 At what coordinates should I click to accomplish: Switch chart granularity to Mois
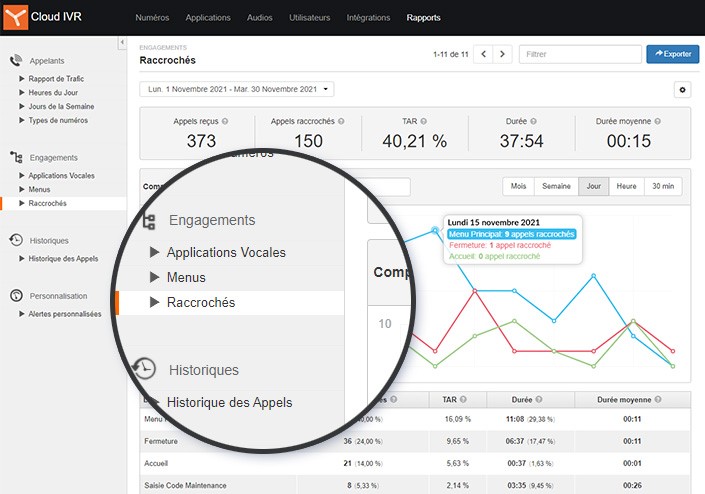coord(518,186)
